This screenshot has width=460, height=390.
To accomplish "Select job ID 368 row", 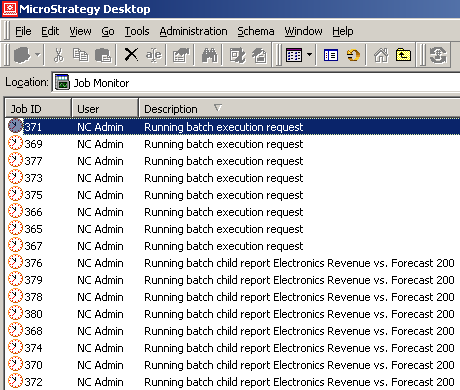I will (x=233, y=331).
